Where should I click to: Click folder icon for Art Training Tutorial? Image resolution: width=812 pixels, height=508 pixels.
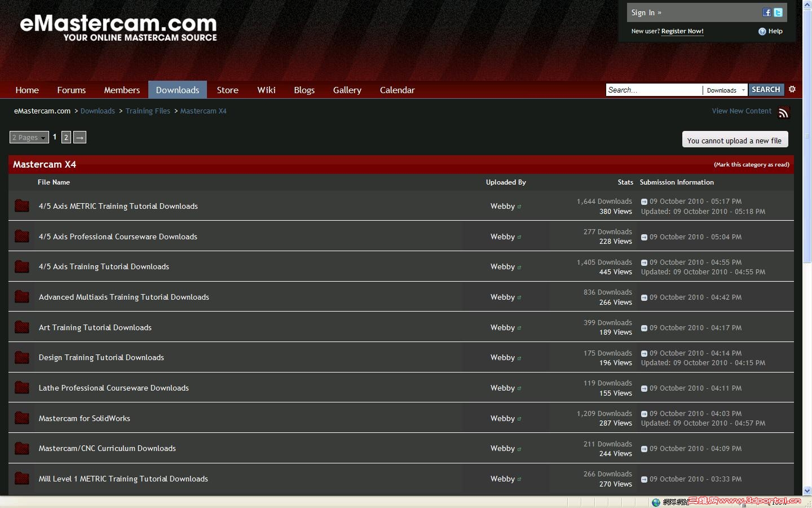click(22, 327)
